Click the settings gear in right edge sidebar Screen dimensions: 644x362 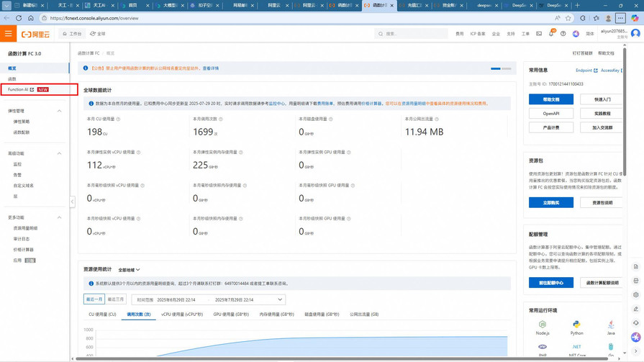click(636, 294)
